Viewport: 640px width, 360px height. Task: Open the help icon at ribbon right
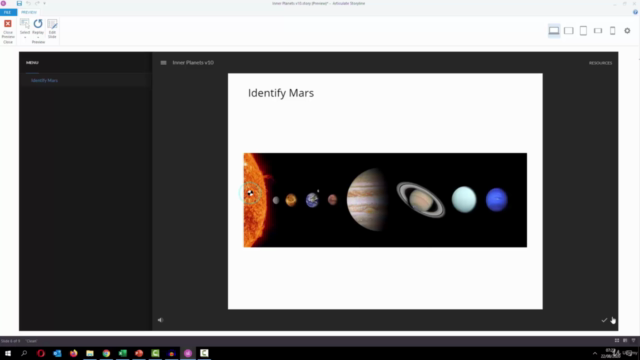click(x=635, y=12)
